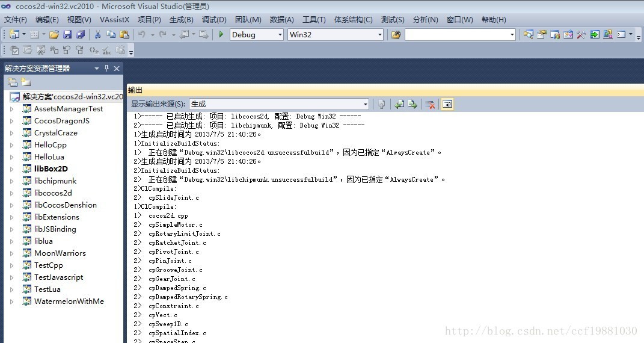Click the 'cocos2d.cpp' output line
The image size is (644, 343).
168,215
